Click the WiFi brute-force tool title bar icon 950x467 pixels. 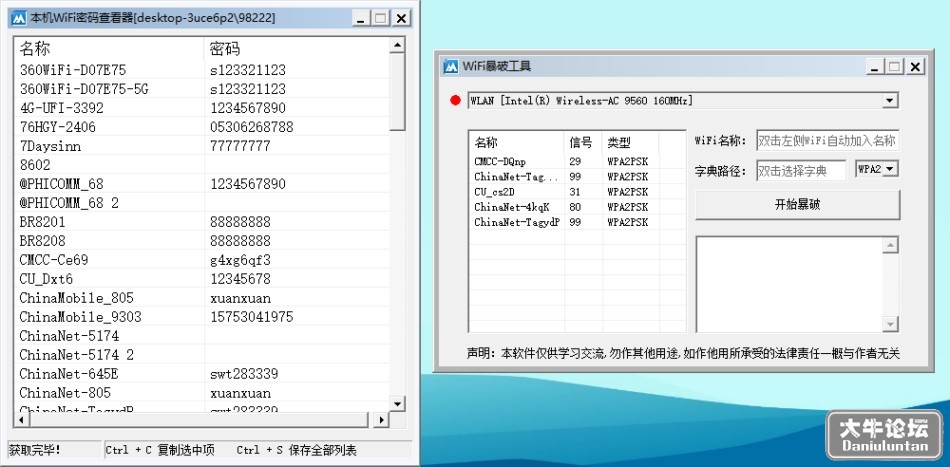click(x=451, y=66)
